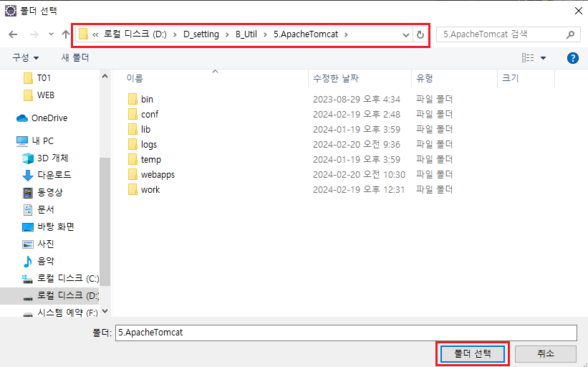Select the conf folder

143,115
